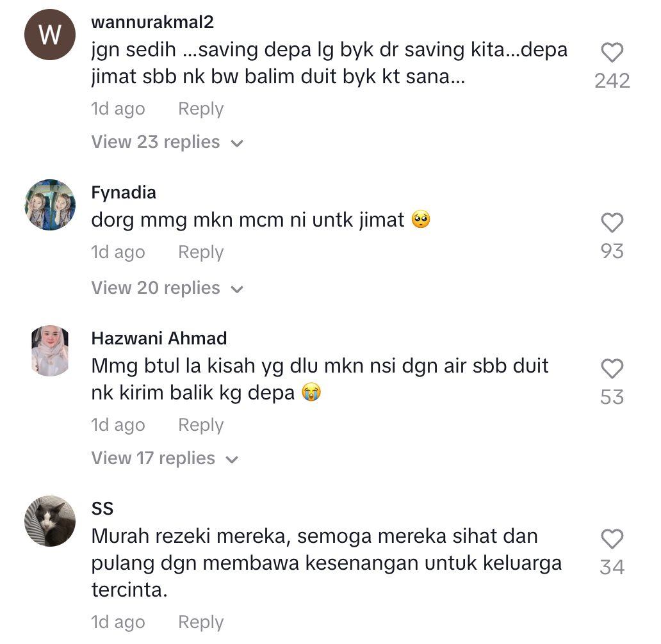The image size is (661, 644).
Task: Expand View 17 replies
Action: point(165,458)
